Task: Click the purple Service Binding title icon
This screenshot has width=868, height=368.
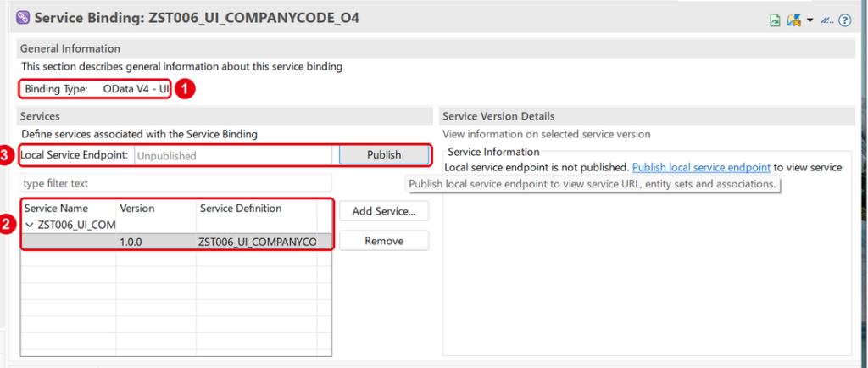Action: (24, 18)
